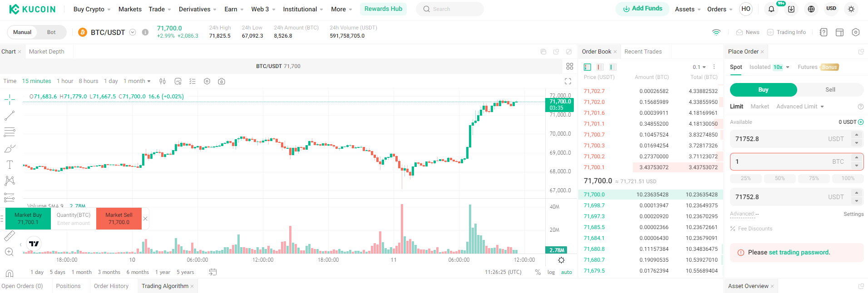This screenshot has width=868, height=293.
Task: Switch to Recent Trades tab
Action: [x=643, y=52]
